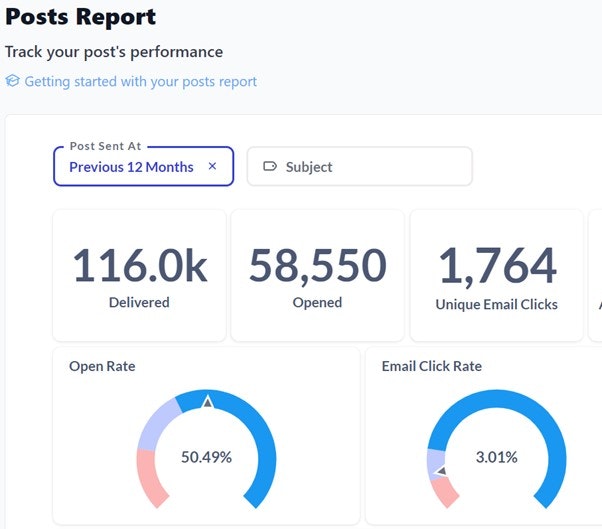
Task: Click the Delivered label text
Action: (139, 302)
